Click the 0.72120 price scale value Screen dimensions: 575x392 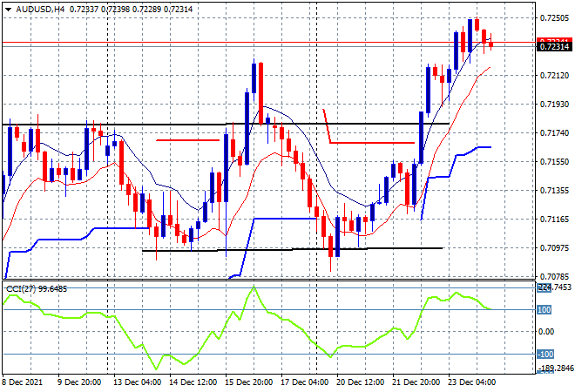pos(554,76)
